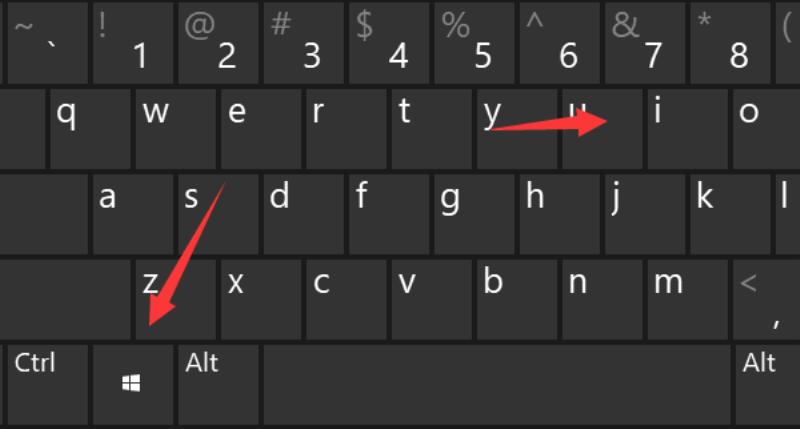
Task: Tap the 2 at-sign key
Action: (218, 43)
